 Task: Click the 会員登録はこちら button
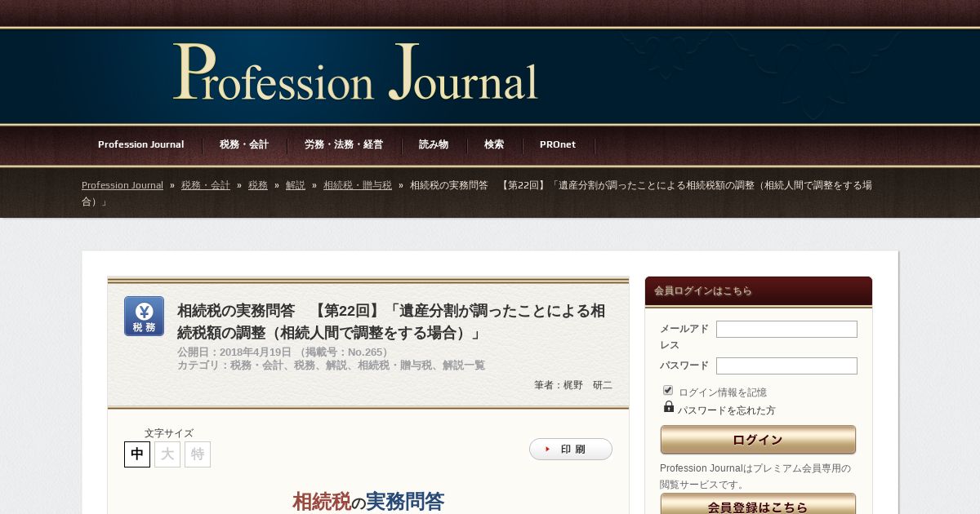tap(758, 505)
